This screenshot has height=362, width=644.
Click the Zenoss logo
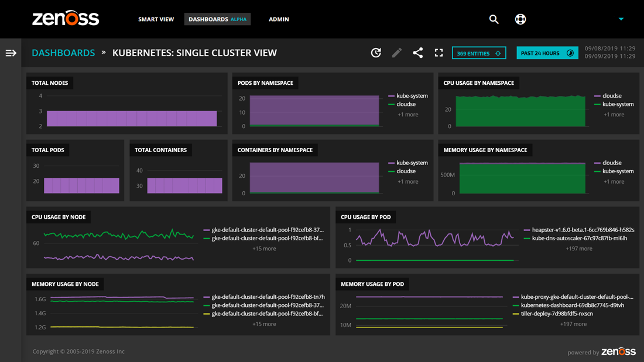click(65, 18)
